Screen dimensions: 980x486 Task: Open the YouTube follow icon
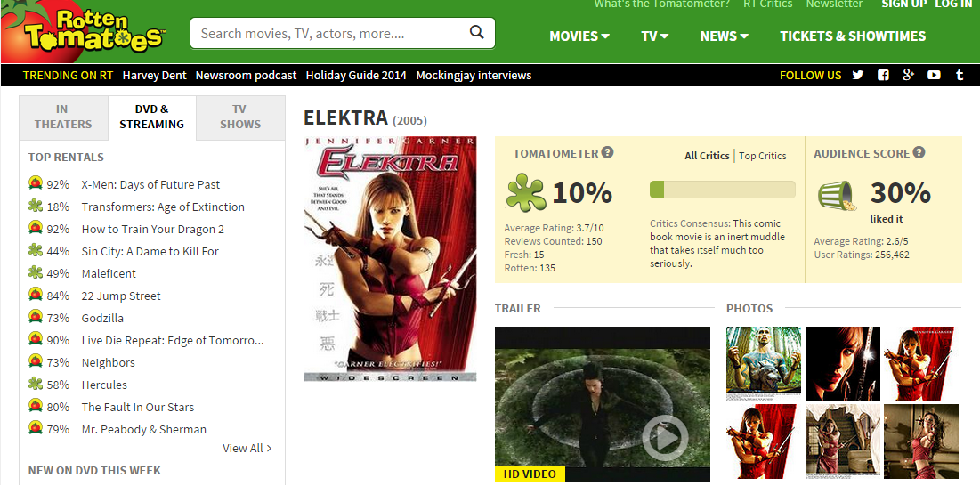[934, 75]
